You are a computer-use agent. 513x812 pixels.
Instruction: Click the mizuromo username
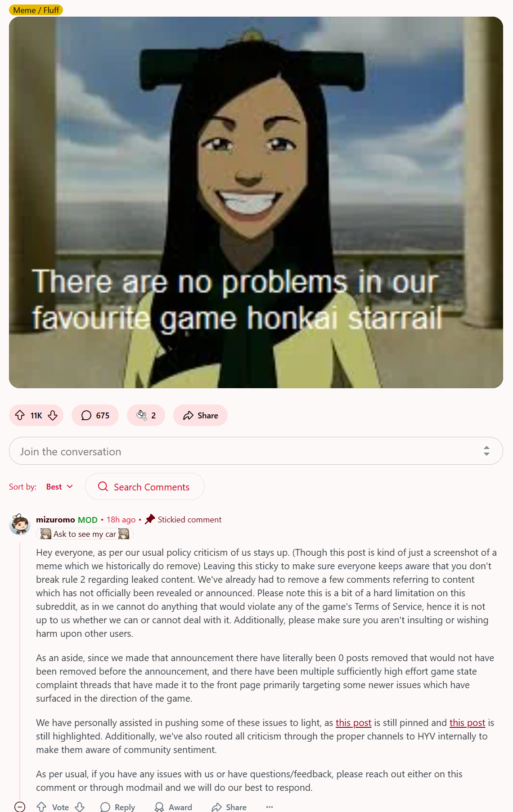(x=55, y=519)
